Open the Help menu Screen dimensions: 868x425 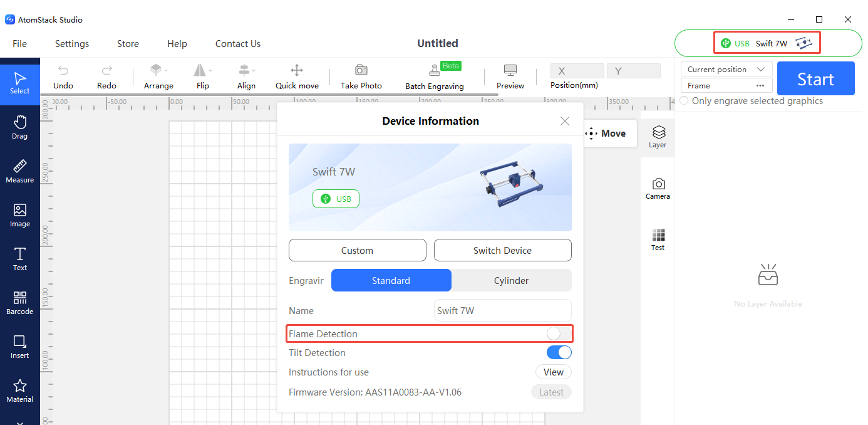(x=177, y=43)
